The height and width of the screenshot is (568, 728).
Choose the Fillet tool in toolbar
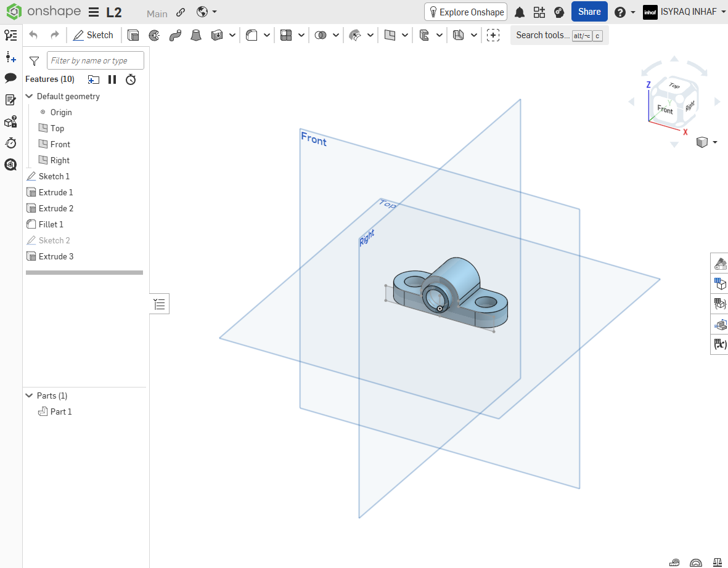click(252, 35)
